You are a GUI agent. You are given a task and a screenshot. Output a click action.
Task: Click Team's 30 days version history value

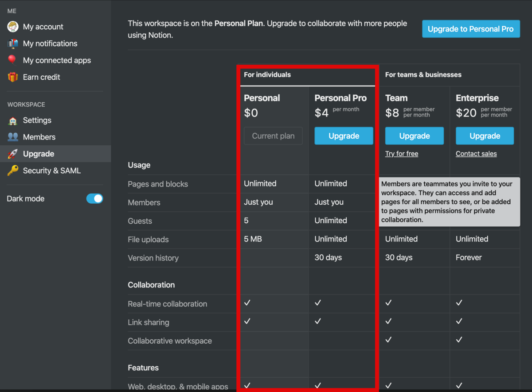pos(399,257)
